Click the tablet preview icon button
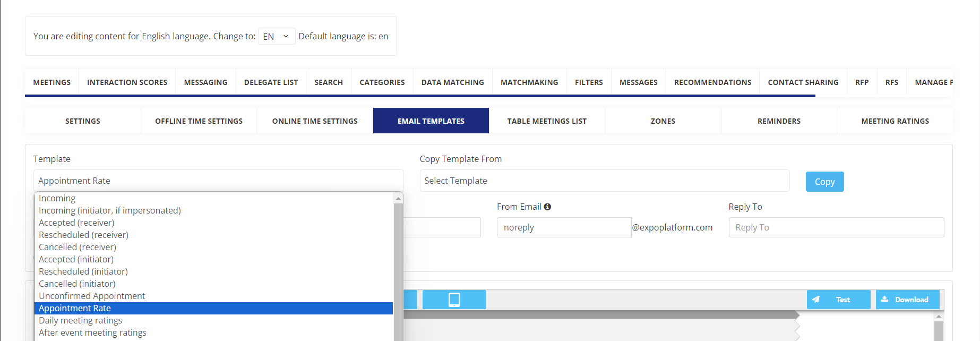The height and width of the screenshot is (341, 980). (x=454, y=300)
